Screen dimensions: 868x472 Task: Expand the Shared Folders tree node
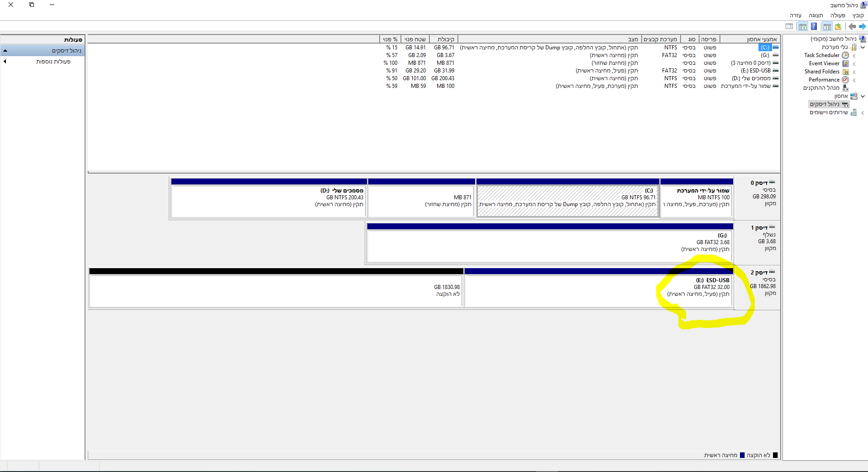[x=854, y=72]
